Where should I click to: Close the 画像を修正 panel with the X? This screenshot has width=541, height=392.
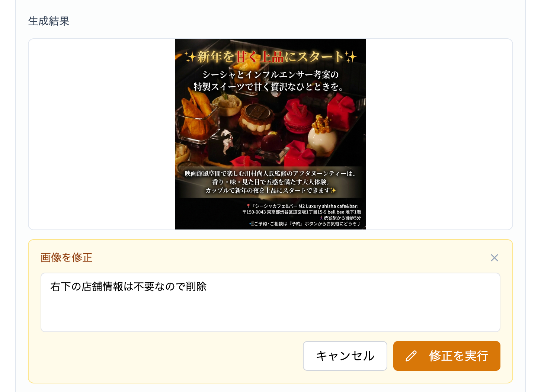click(494, 258)
